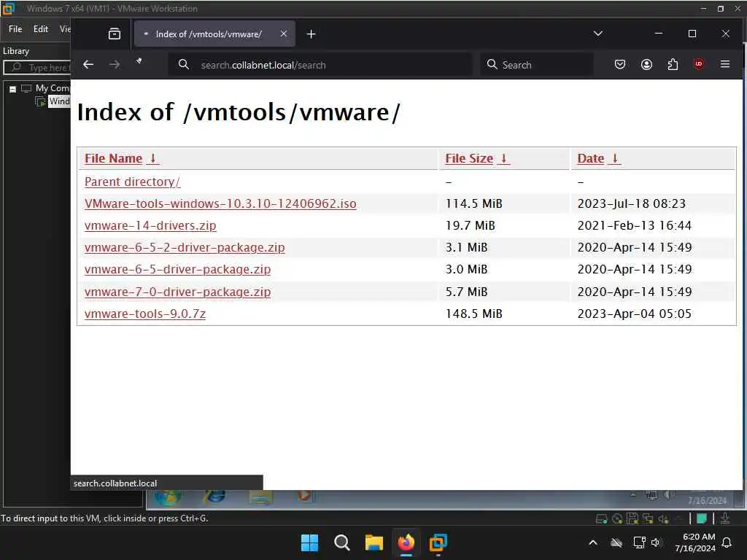
Task: Open the Firefox hamburger application menu
Action: [725, 64]
